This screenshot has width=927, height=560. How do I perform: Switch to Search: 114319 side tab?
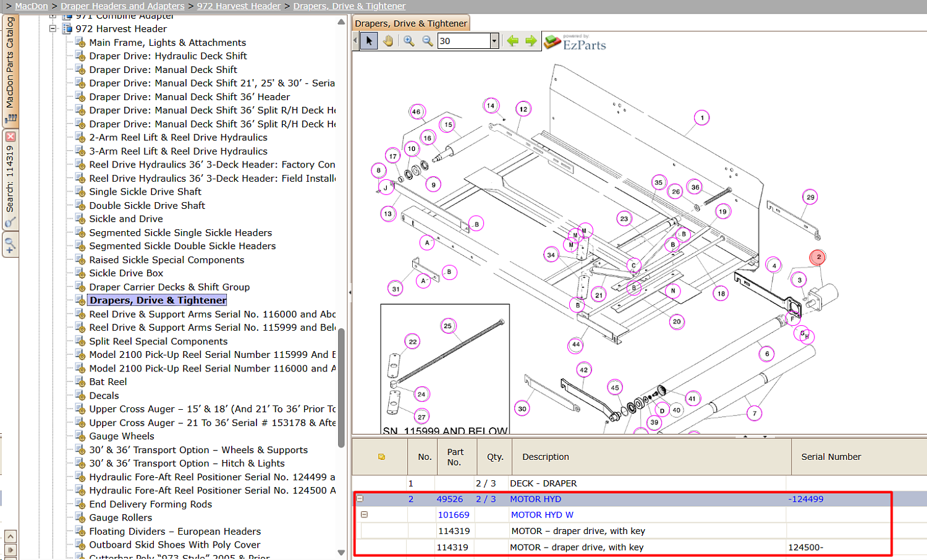[x=10, y=179]
